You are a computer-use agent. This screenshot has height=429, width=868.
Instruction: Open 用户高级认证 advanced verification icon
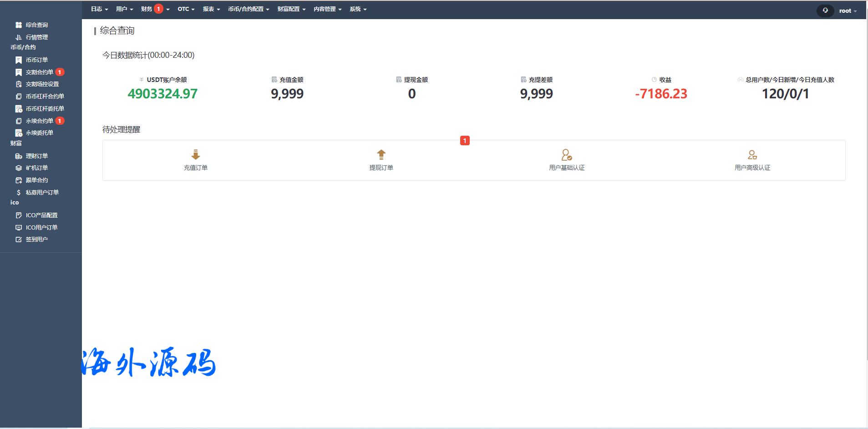click(x=752, y=155)
